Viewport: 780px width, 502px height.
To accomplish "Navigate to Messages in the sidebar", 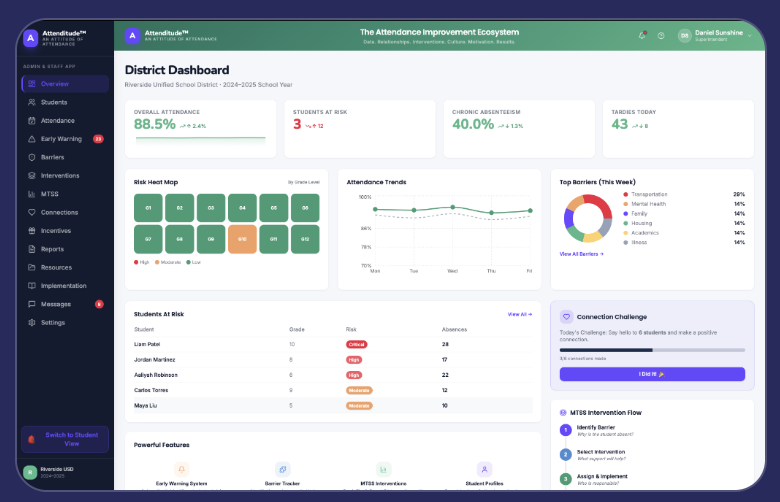I will click(65, 304).
